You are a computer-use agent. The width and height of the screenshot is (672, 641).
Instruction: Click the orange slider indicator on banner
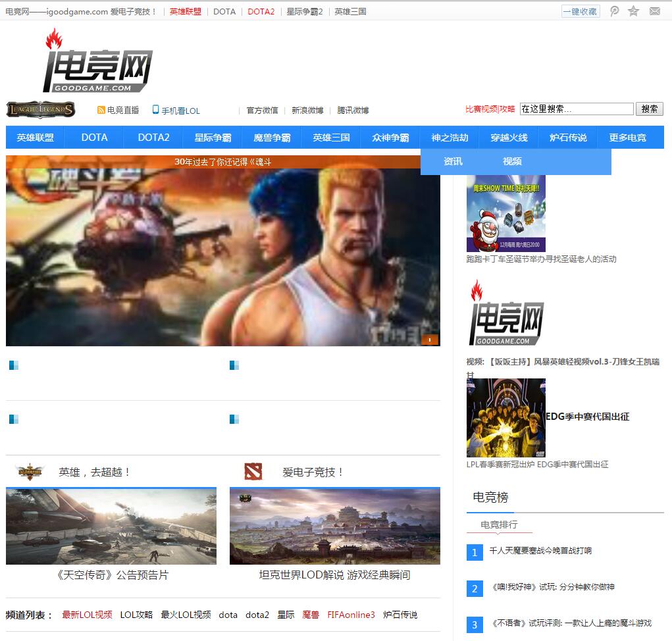click(430, 340)
